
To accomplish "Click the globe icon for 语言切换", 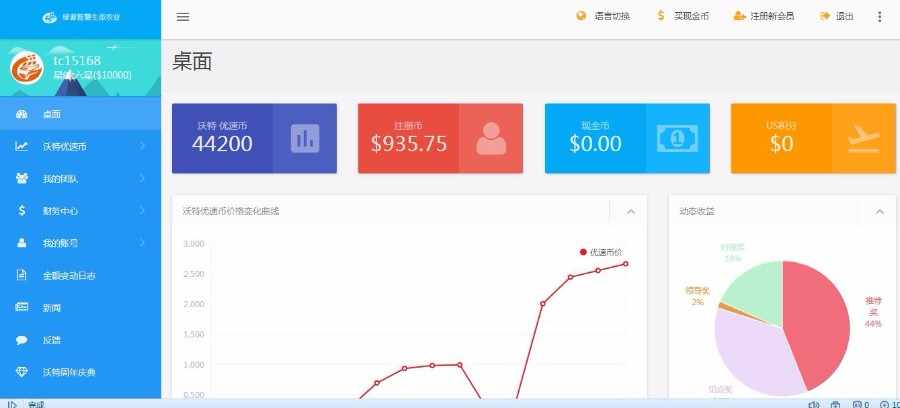I will click(581, 16).
